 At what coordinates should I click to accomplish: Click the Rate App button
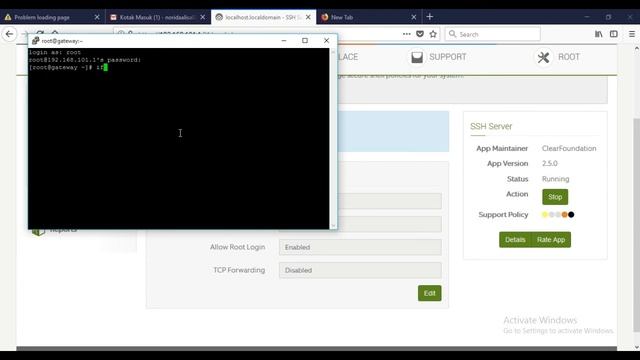[x=551, y=240]
